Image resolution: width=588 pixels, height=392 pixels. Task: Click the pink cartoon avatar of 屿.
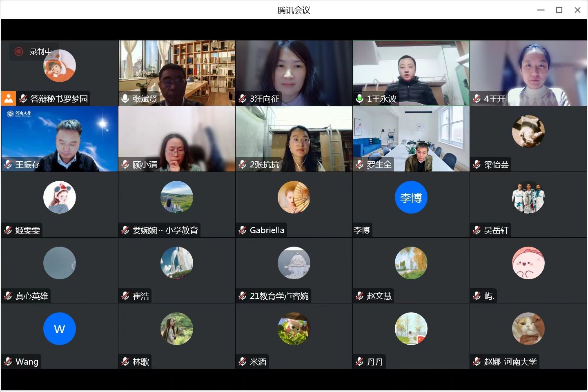pos(528,263)
